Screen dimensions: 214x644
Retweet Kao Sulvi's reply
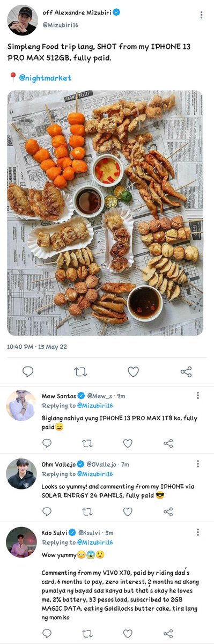coord(87,633)
